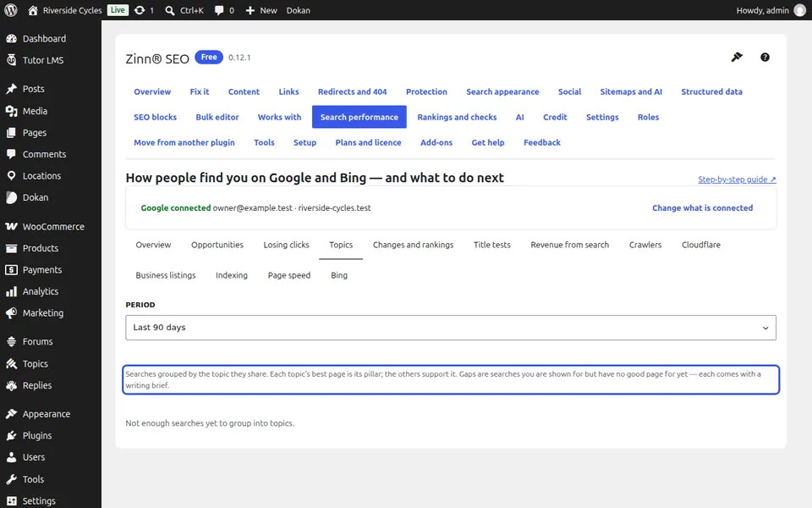Image resolution: width=812 pixels, height=508 pixels.
Task: Open the comments bubble icon in admin bar
Action: coord(219,10)
